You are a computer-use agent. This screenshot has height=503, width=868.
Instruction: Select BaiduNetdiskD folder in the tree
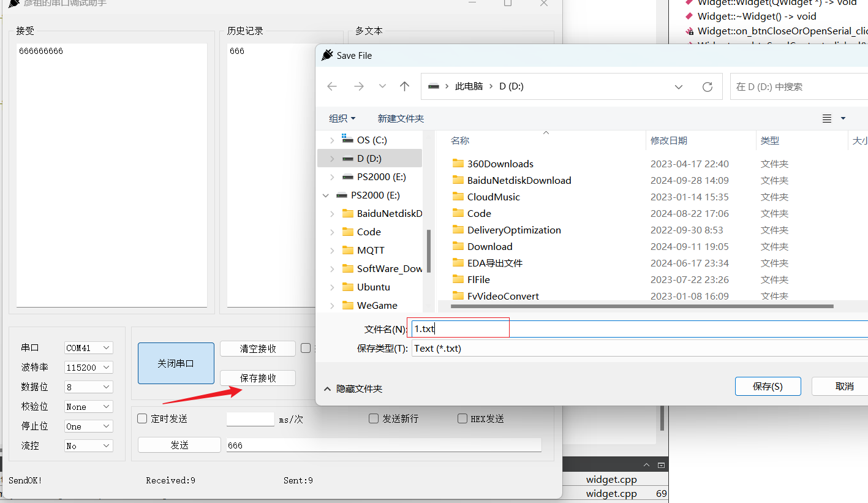coord(390,213)
